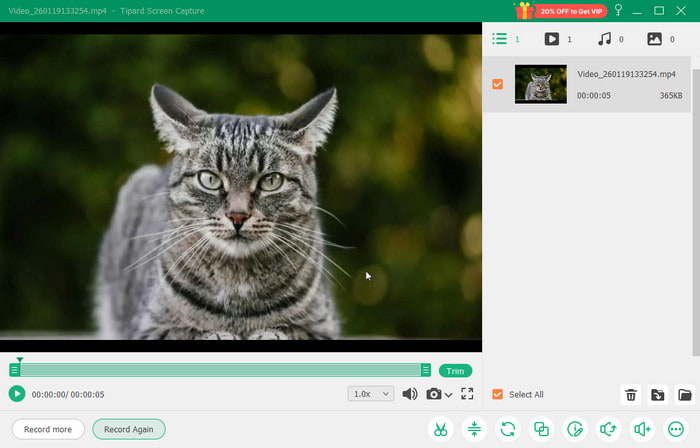
Task: Open the File Merger tool
Action: click(542, 429)
